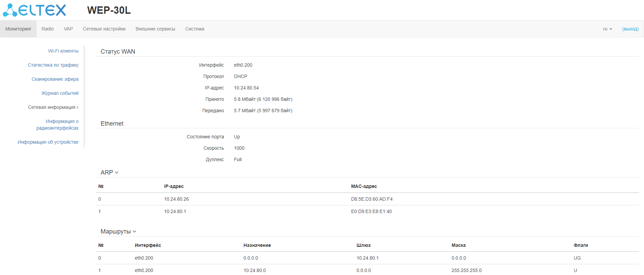644x275 pixels.
Task: Collapse the ARP section
Action: (109, 173)
